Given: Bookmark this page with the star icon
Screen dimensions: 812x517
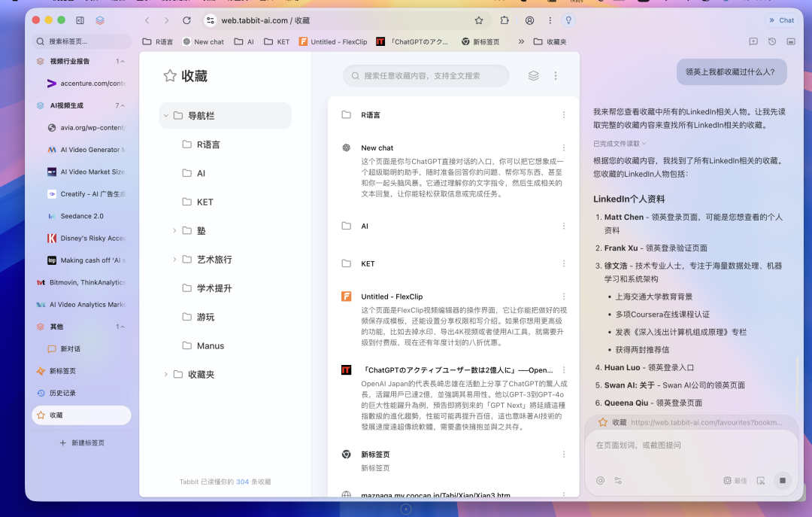Looking at the screenshot, I should pyautogui.click(x=478, y=20).
